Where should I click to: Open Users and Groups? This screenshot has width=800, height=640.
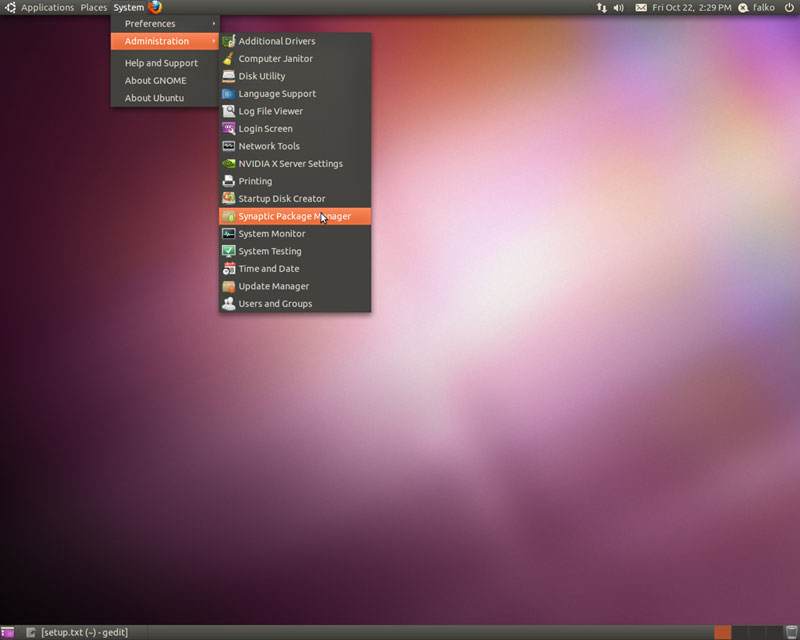pyautogui.click(x=295, y=304)
